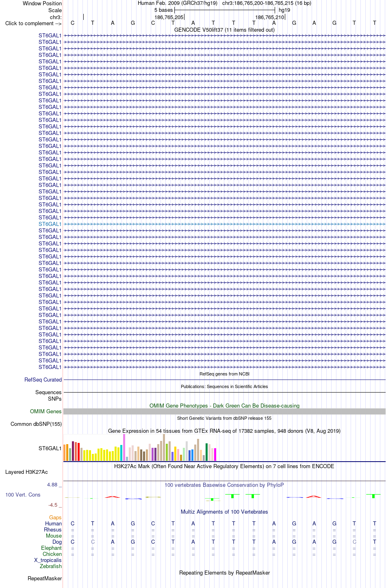Open the H3K27Ac Mark track title
The height and width of the screenshot is (588, 386).
click(224, 466)
